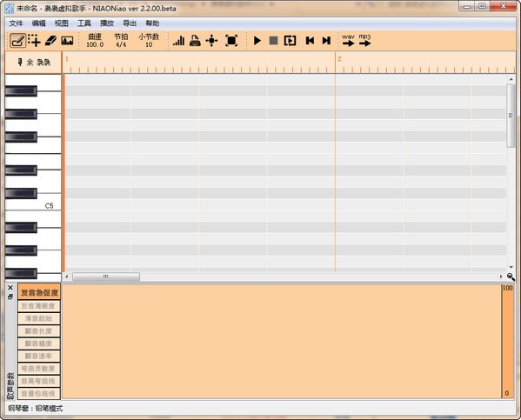Export as mp3 file
Screen dimensions: 521x420
[x=364, y=40]
